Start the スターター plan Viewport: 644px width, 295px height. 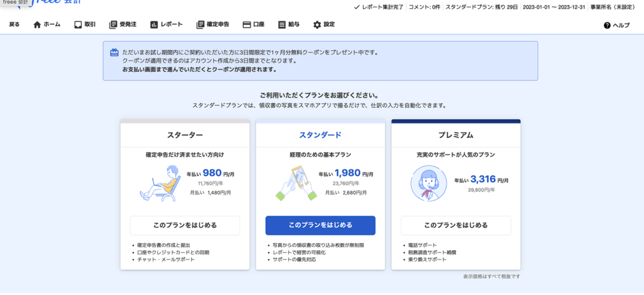[x=185, y=226]
